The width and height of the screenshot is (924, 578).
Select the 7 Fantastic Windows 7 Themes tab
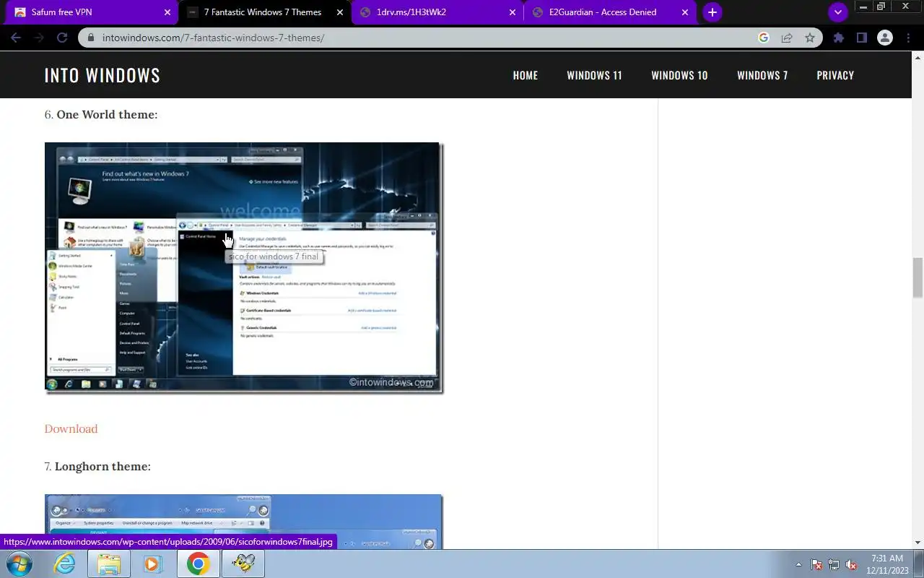coord(264,12)
